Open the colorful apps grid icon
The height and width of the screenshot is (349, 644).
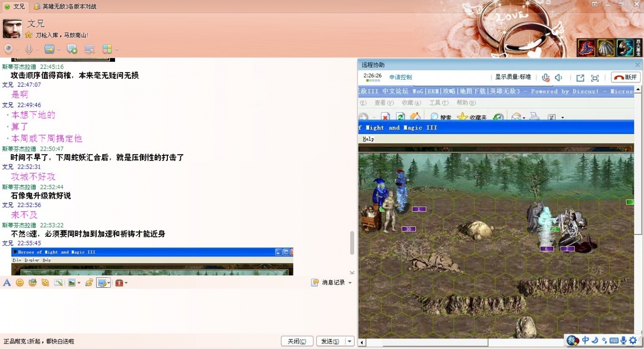pyautogui.click(x=107, y=49)
